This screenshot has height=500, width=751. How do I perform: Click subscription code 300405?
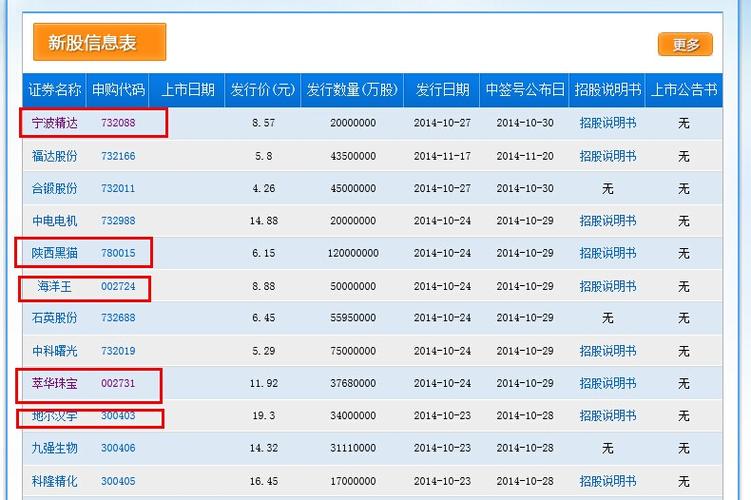pyautogui.click(x=118, y=481)
